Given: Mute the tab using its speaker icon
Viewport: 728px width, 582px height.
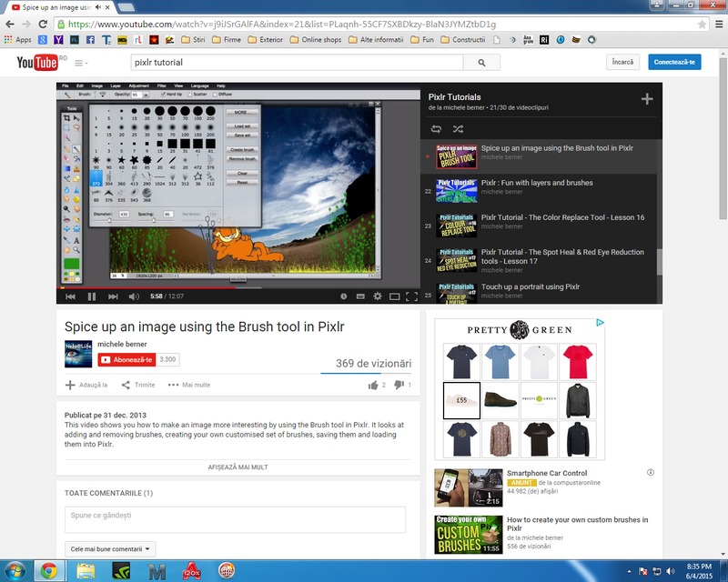Looking at the screenshot, I should 98,7.
